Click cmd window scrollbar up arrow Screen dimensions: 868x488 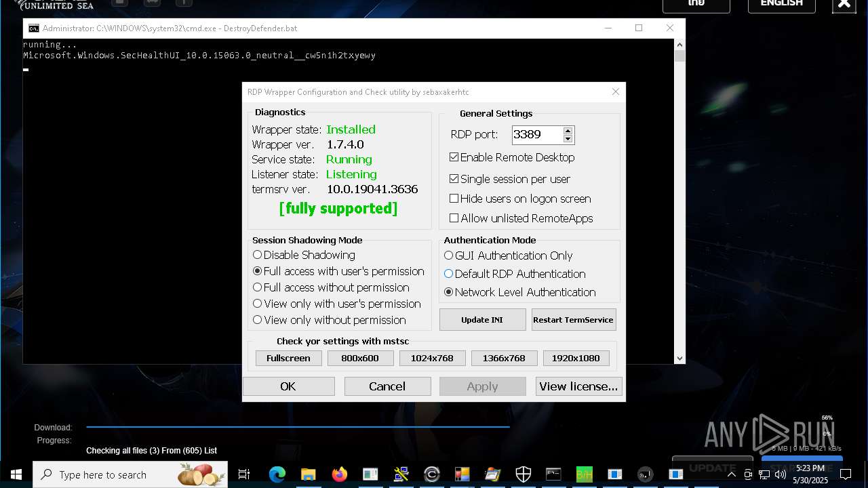point(679,45)
